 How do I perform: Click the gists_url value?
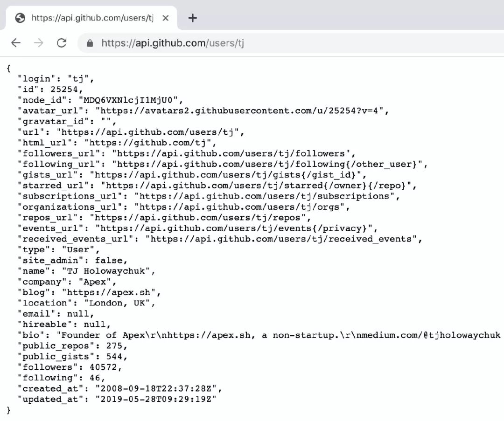226,175
